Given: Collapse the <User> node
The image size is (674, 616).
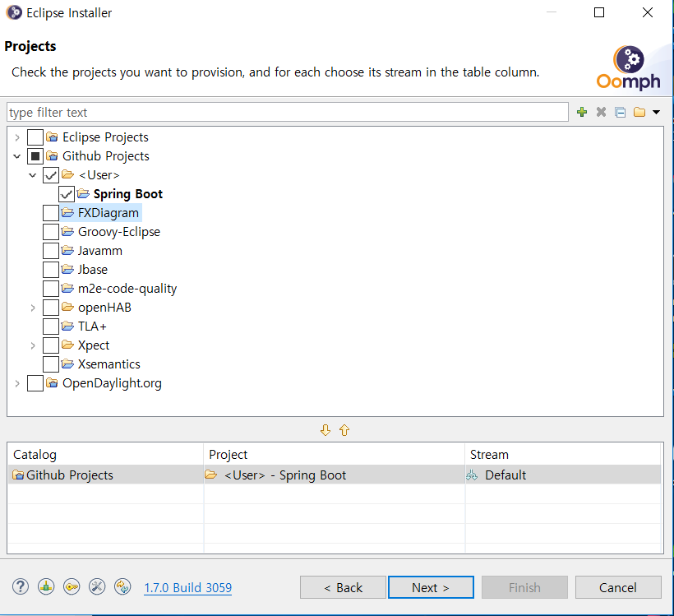Looking at the screenshot, I should pos(33,175).
